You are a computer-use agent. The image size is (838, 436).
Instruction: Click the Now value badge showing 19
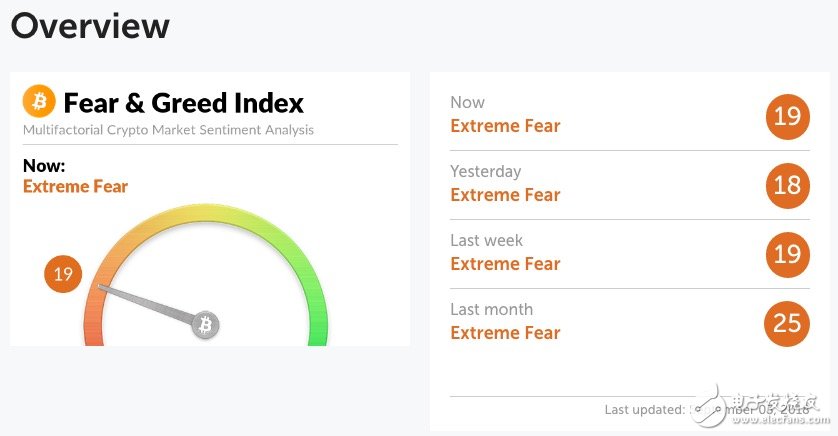pyautogui.click(x=787, y=116)
